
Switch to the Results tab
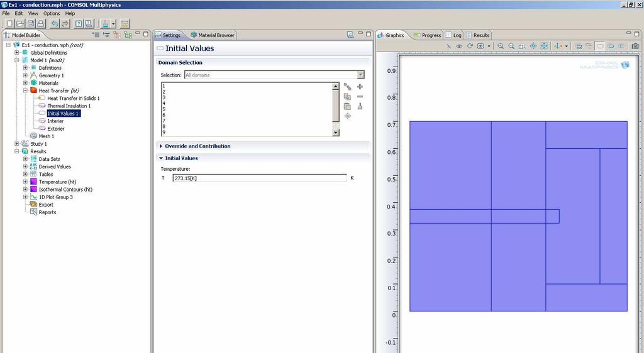click(478, 35)
